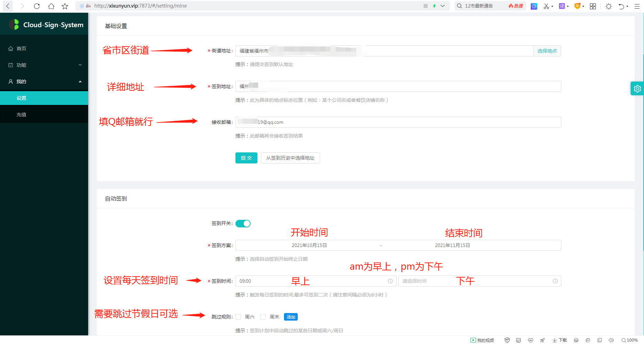Click the incognito glasses icon in status bar
Screen dimensions: 644x344
coord(576,340)
